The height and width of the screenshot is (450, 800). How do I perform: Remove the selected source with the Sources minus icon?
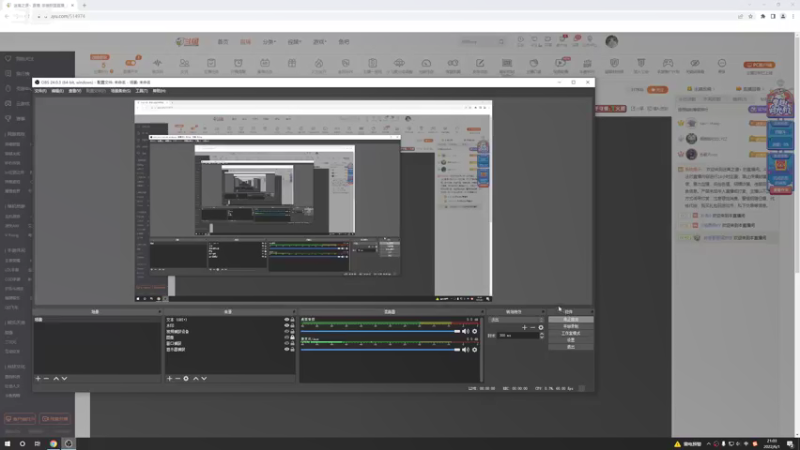pos(178,379)
